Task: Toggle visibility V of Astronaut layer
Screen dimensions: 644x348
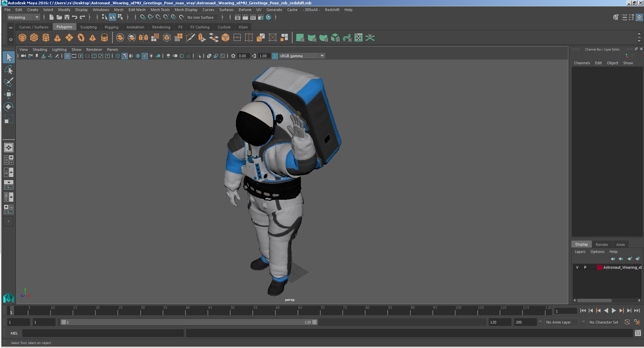Action: click(x=577, y=267)
